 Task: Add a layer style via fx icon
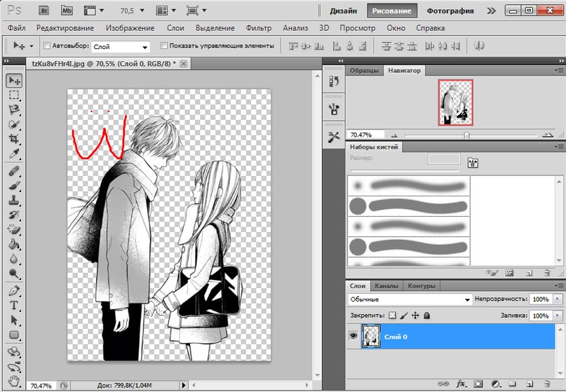461,384
